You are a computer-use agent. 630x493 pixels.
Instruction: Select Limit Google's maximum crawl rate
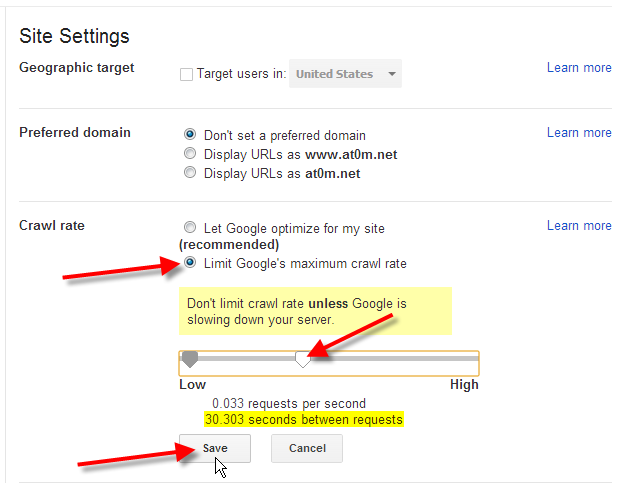tap(190, 264)
